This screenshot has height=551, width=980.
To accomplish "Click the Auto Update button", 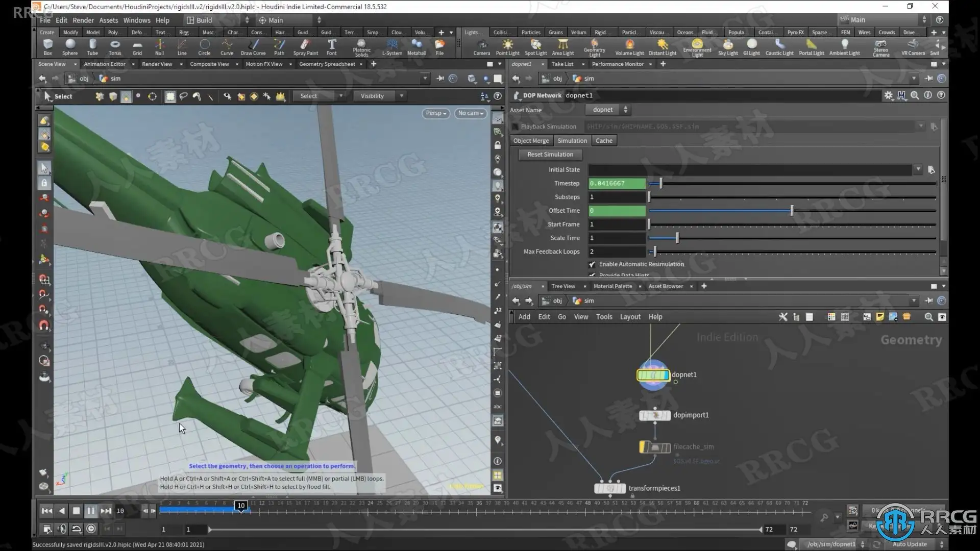I will [910, 544].
